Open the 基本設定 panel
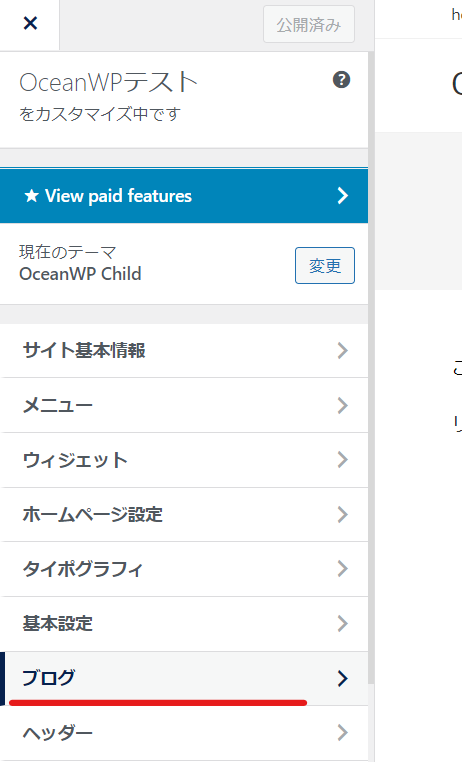Screen dimensions: 462x762 click(x=184, y=624)
